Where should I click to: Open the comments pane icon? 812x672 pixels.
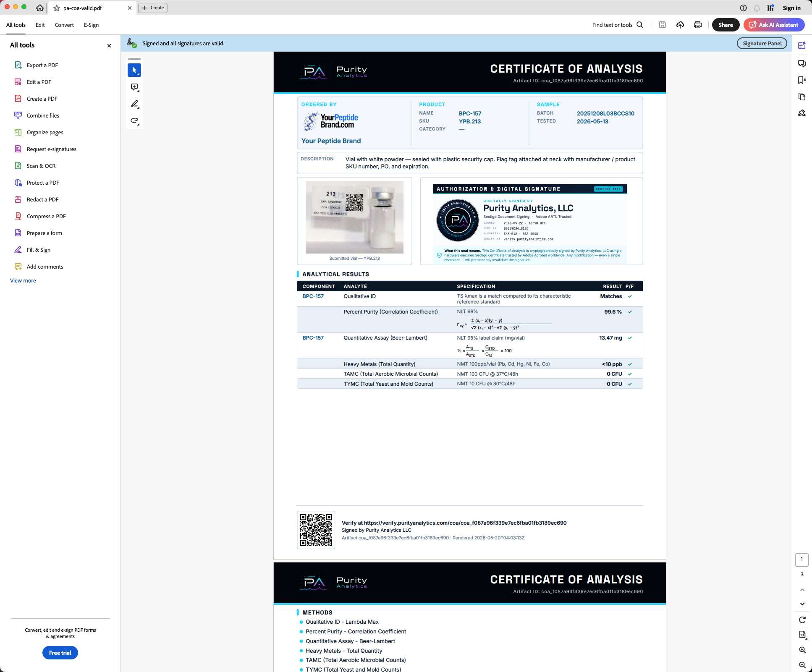pos(802,63)
